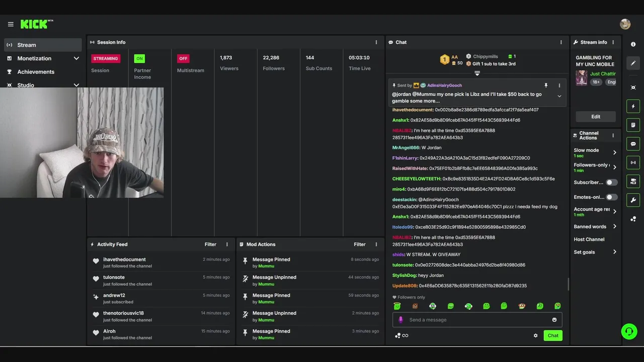This screenshot has width=644, height=362.
Task: Open Activity Feed Filter dropdown
Action: (x=210, y=244)
